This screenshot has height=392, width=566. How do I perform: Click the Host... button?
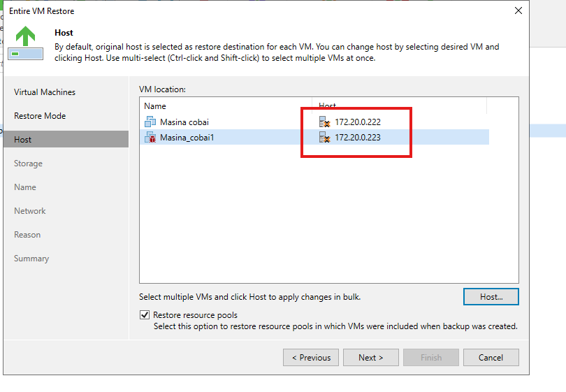pos(491,297)
